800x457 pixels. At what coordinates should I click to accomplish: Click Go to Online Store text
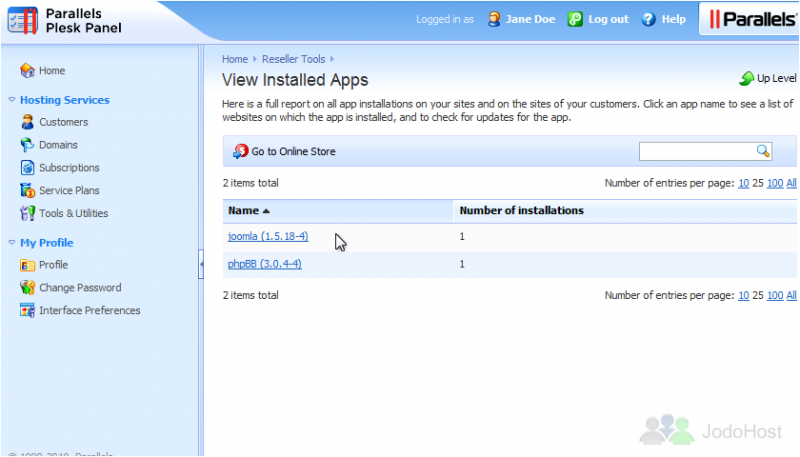click(293, 151)
